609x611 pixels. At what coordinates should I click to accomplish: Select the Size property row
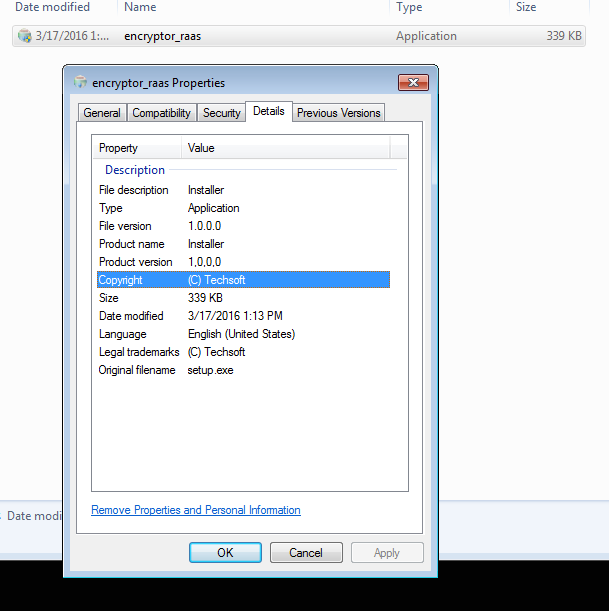click(244, 298)
